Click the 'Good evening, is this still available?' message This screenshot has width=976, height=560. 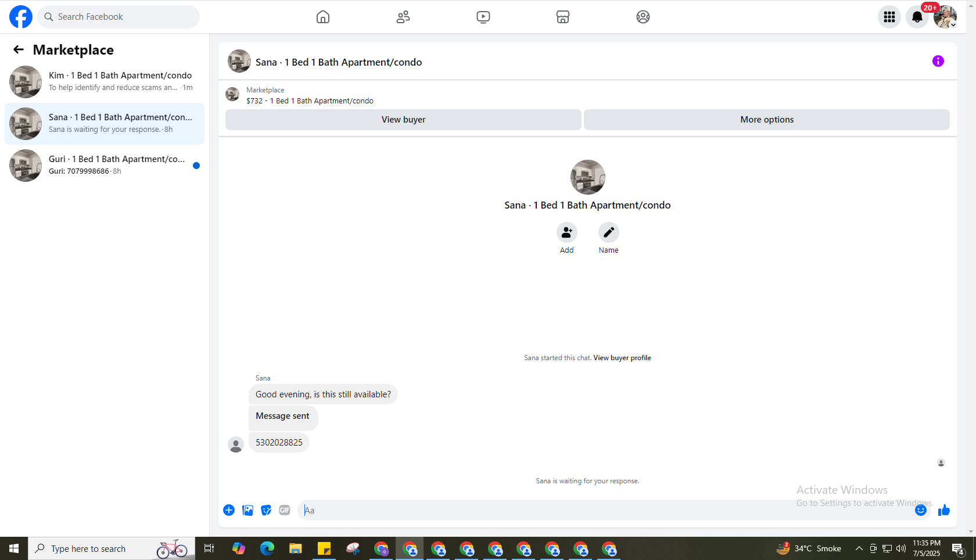click(323, 394)
